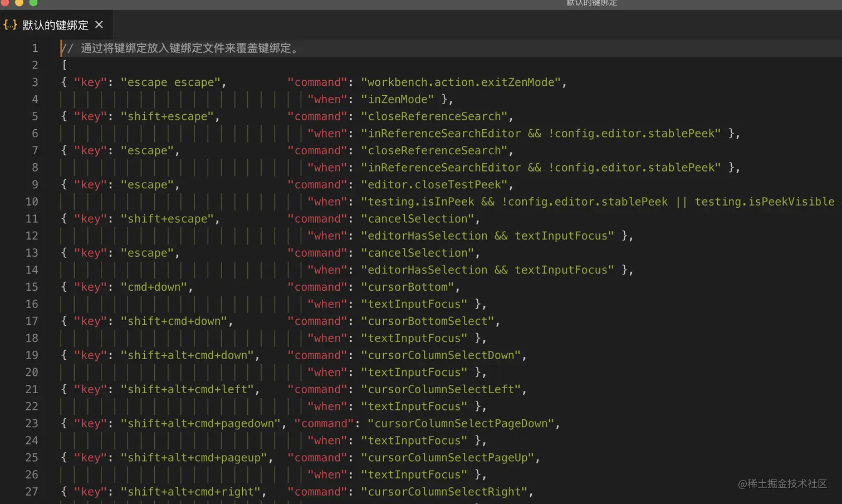Viewport: 842px width, 504px height.
Task: Click "escape" key value on line 13
Action: click(x=147, y=253)
